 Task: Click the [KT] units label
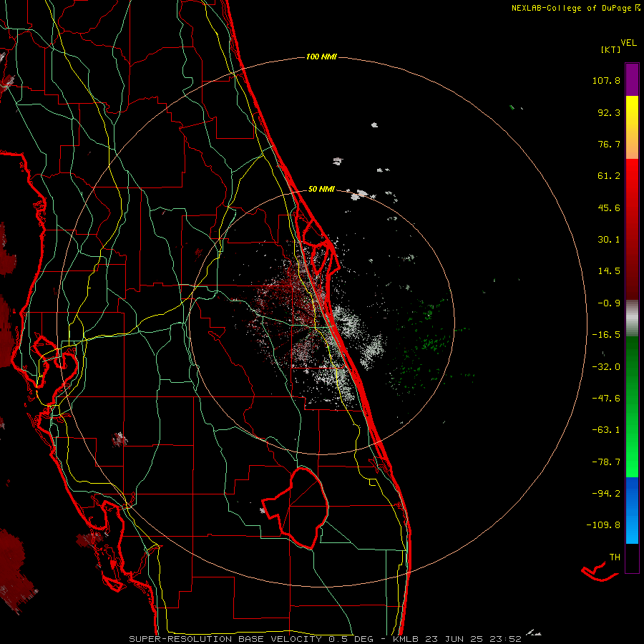point(611,49)
